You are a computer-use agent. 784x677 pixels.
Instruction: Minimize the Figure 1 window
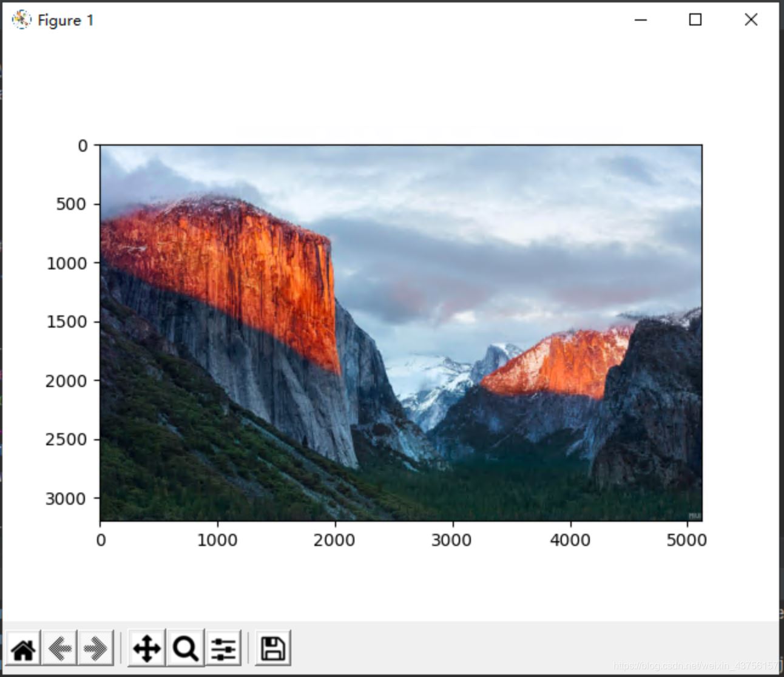pyautogui.click(x=640, y=20)
